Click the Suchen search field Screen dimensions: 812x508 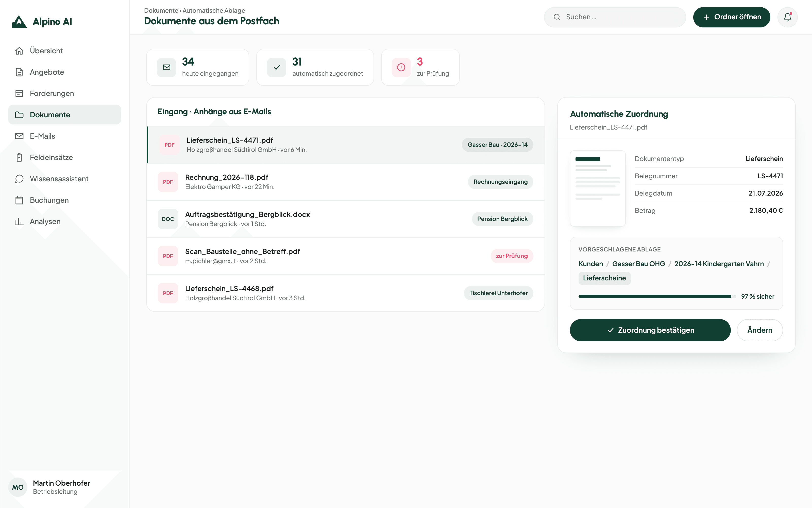615,17
